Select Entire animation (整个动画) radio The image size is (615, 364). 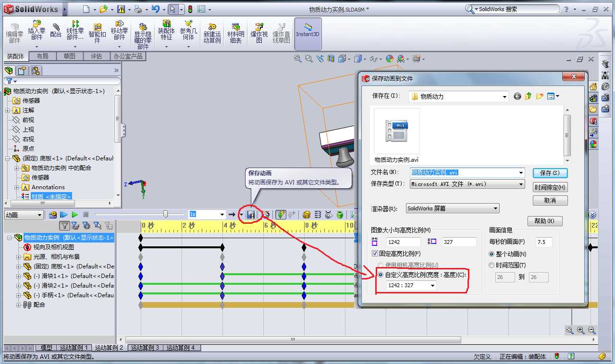[492, 254]
